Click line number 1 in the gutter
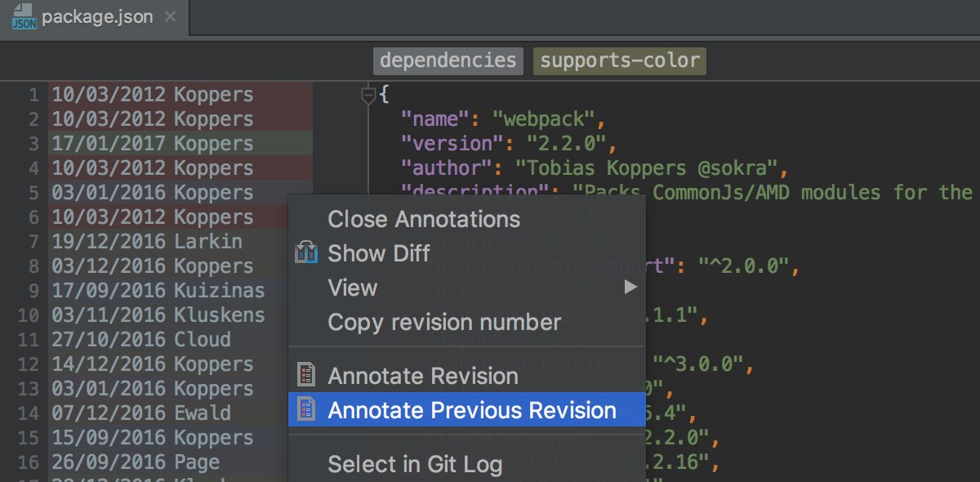 point(33,96)
